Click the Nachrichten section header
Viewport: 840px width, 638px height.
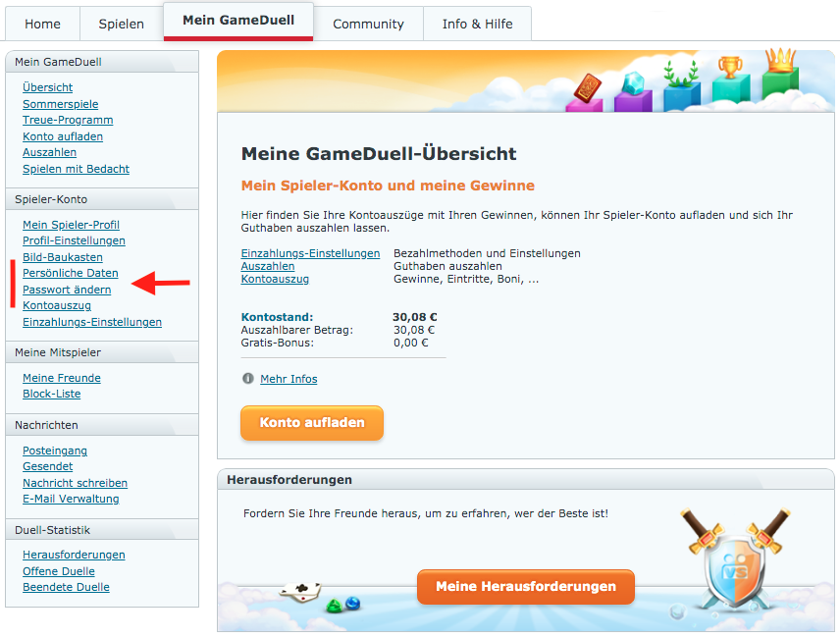click(x=102, y=425)
